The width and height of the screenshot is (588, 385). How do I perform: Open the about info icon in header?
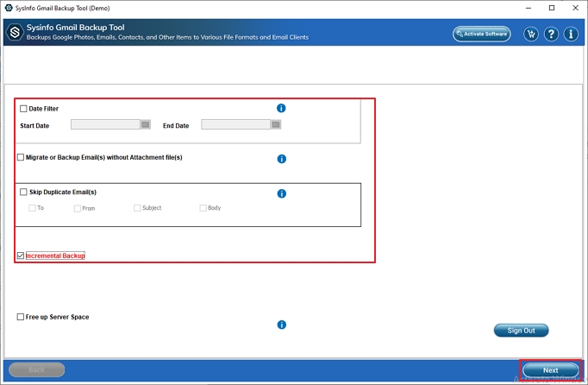(x=571, y=35)
